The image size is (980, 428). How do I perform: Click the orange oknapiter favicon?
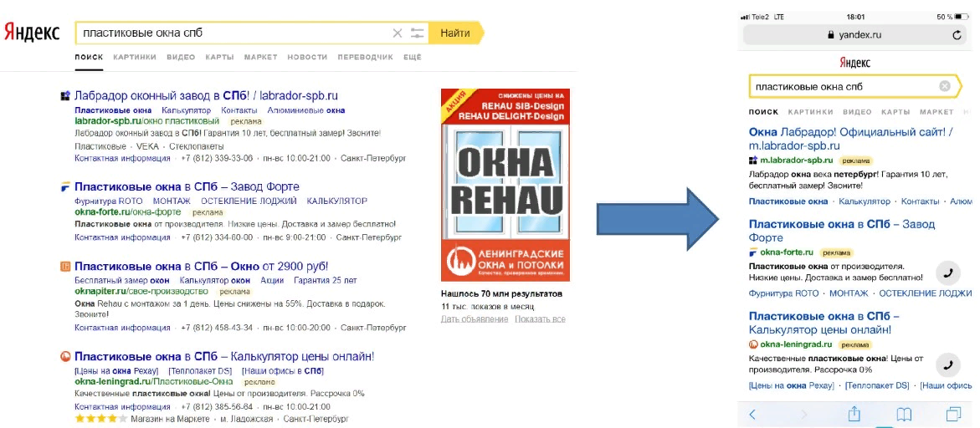tap(64, 267)
